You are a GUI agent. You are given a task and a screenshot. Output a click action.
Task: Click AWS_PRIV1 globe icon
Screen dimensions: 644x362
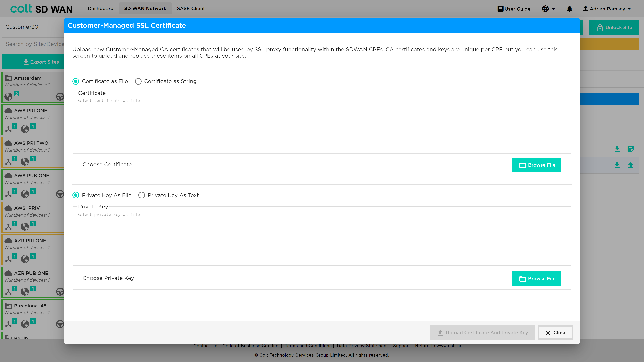pyautogui.click(x=25, y=226)
